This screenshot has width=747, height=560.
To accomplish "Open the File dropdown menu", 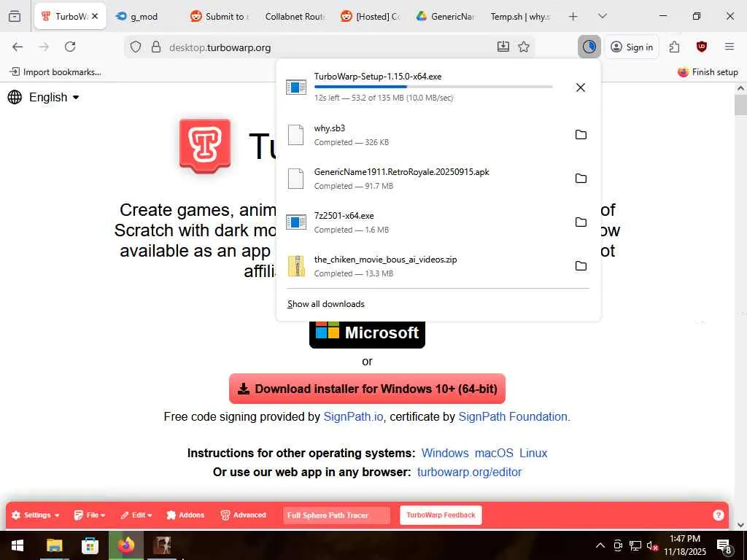I will 90,516.
